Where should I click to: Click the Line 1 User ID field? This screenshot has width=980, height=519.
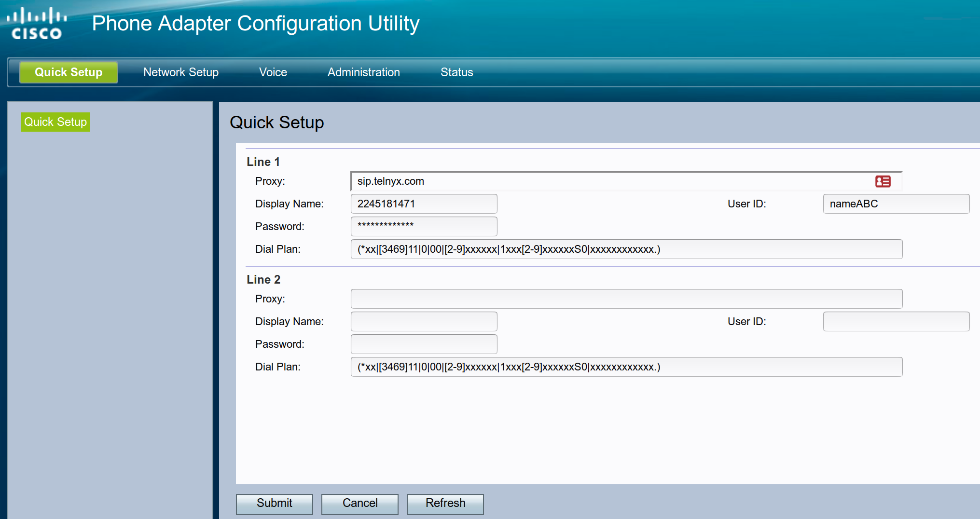point(897,204)
